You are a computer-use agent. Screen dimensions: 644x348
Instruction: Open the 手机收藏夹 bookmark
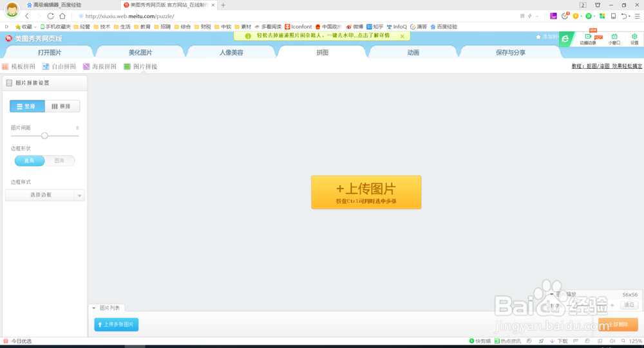pyautogui.click(x=55, y=26)
